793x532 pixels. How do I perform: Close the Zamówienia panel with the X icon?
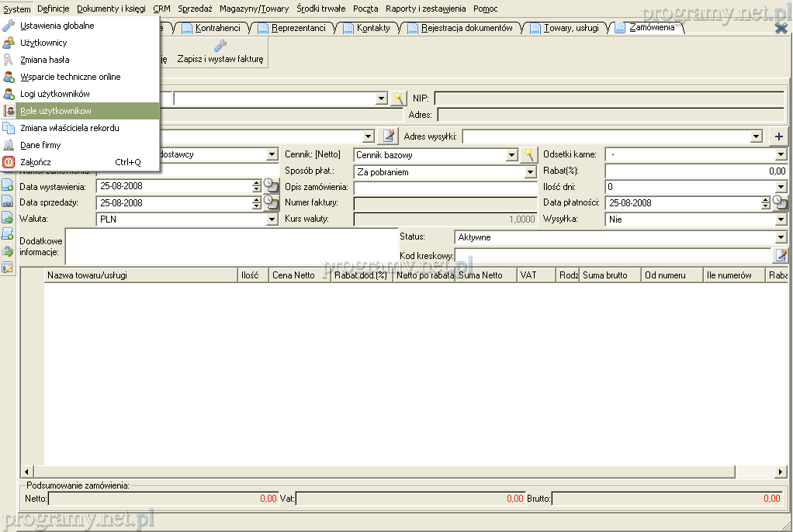(781, 28)
